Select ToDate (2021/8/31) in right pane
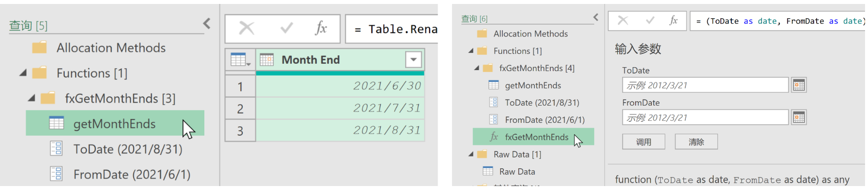868x190 pixels. pos(542,103)
